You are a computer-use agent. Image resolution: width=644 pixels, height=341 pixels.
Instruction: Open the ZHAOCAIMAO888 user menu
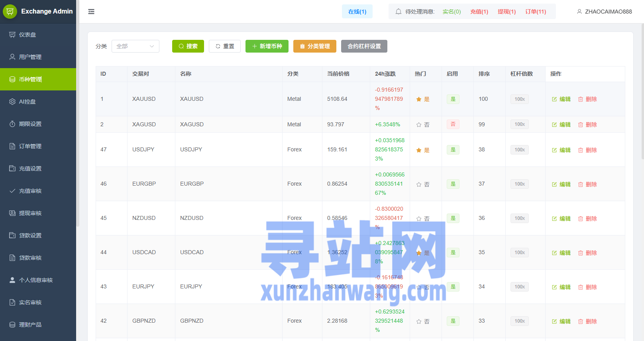[604, 12]
